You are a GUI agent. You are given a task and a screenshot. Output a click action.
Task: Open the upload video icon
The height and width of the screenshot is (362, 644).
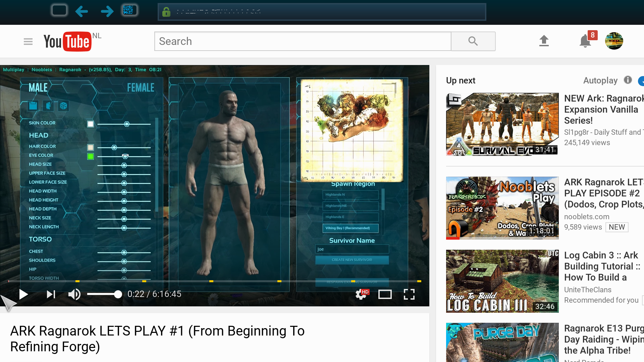[544, 41]
